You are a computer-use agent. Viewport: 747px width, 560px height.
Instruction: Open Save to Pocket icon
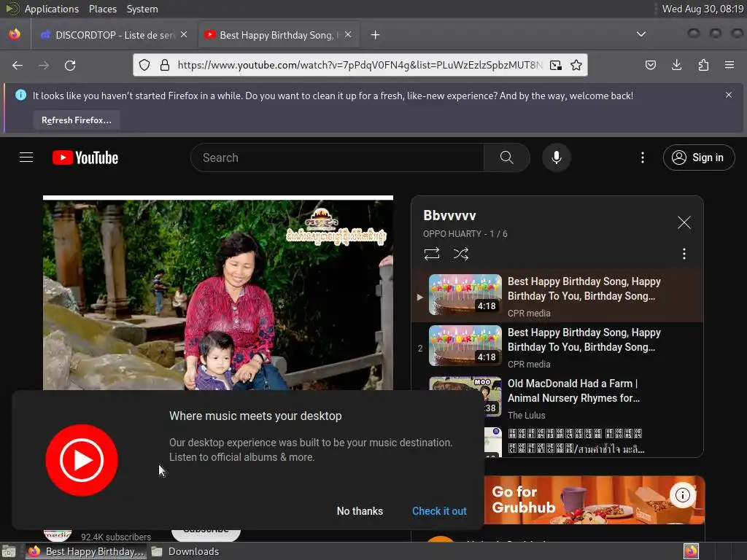pyautogui.click(x=650, y=65)
